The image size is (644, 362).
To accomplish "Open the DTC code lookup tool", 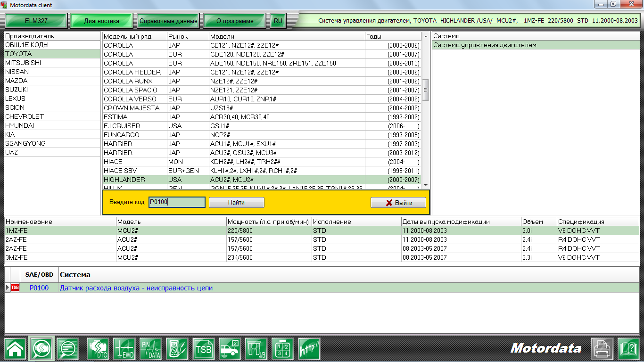I will click(99, 349).
